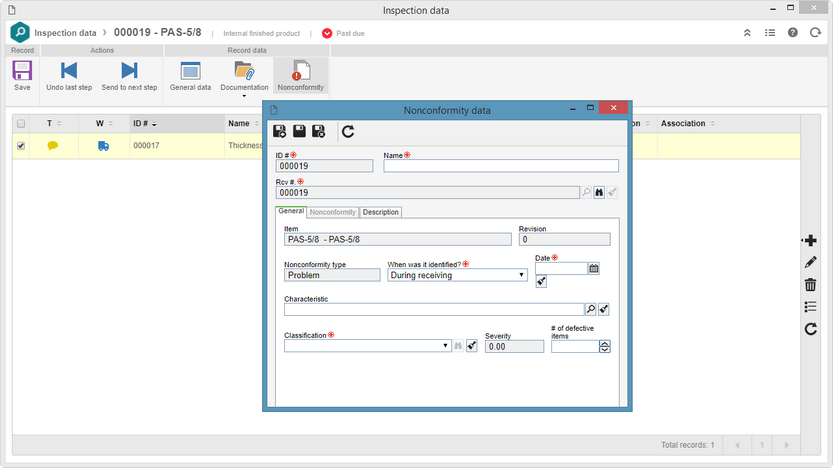The height and width of the screenshot is (468, 833).
Task: Click the refresh icon in top header
Action: pyautogui.click(x=815, y=33)
